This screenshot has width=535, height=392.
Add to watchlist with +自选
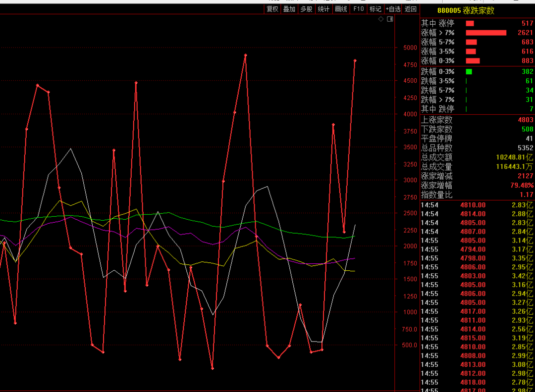[393, 9]
